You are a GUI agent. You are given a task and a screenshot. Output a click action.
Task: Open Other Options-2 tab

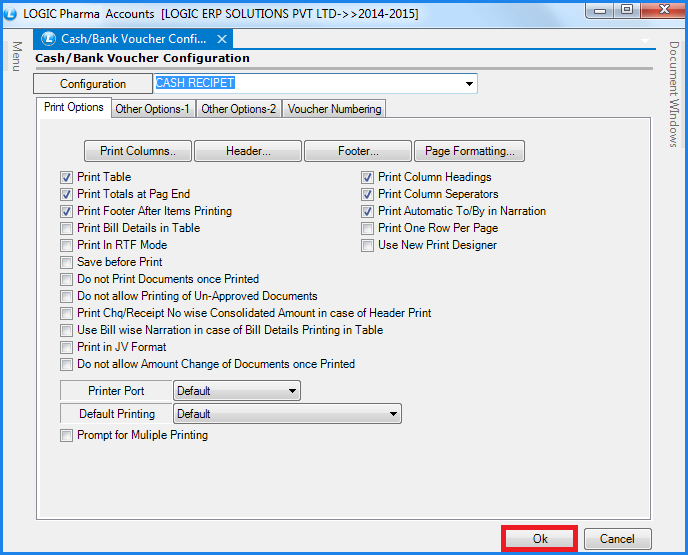pyautogui.click(x=239, y=109)
